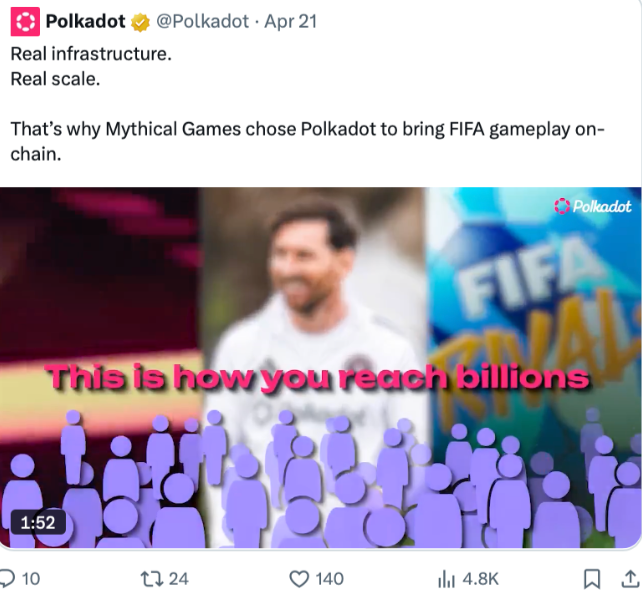Click the gold verified badge
Screen dimensions: 642x598
click(x=140, y=22)
